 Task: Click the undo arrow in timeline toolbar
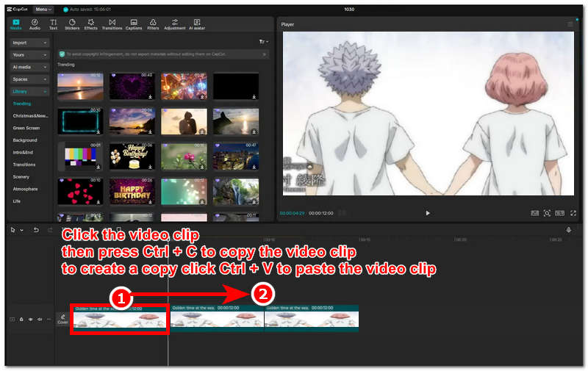point(36,230)
